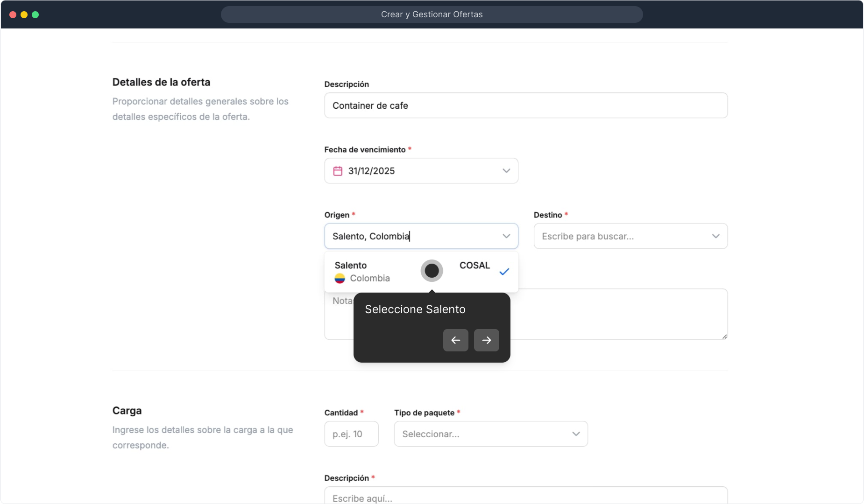864x504 pixels.
Task: Click the Cantidad input field
Action: coord(351,434)
